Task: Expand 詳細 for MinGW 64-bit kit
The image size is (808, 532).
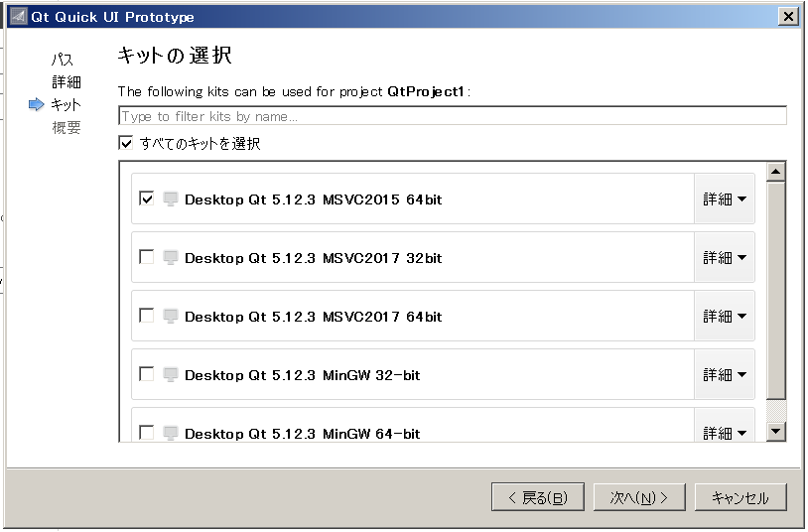Action: [x=725, y=426]
